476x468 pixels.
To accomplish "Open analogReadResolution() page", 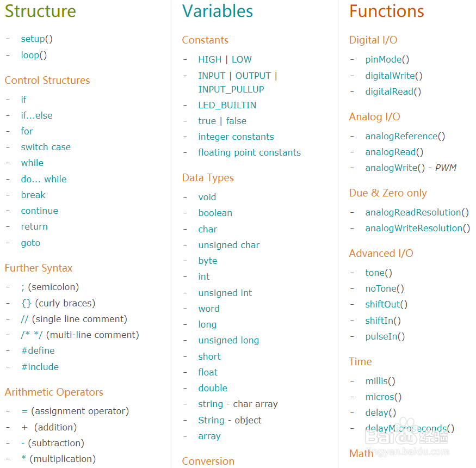I will tap(417, 213).
